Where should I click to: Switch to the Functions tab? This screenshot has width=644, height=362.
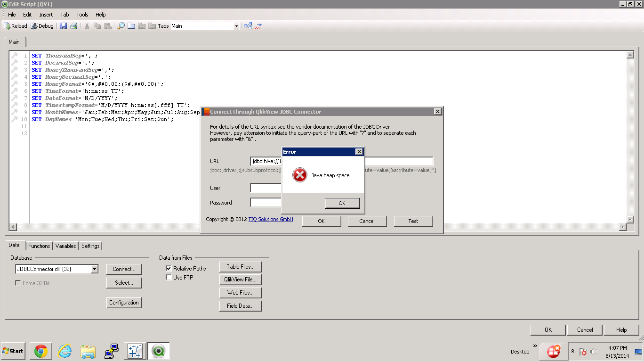(39, 246)
